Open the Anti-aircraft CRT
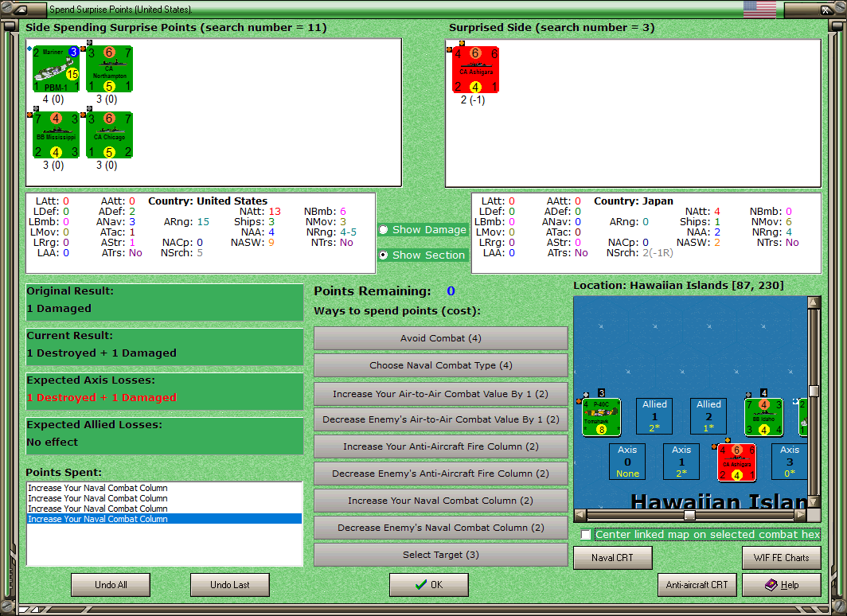The image size is (847, 616). (697, 585)
